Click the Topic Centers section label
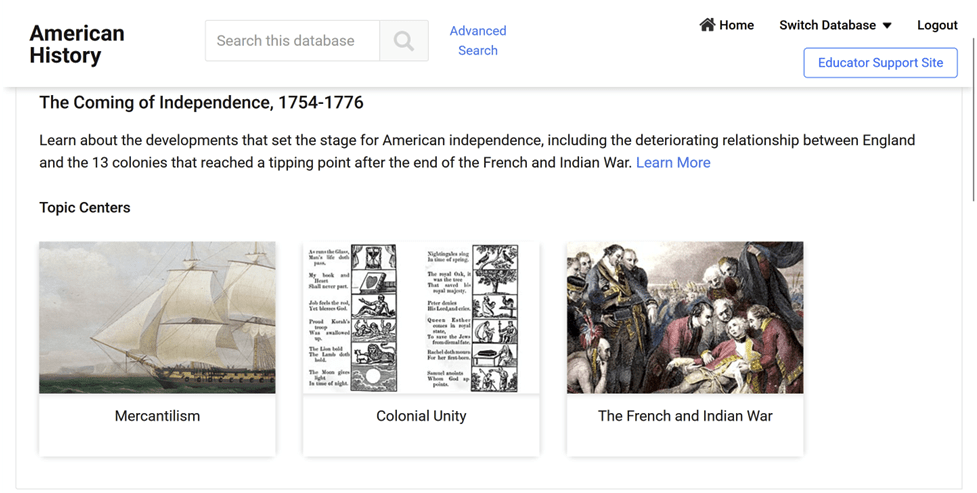Screen dimensions: 977x493 coord(85,208)
